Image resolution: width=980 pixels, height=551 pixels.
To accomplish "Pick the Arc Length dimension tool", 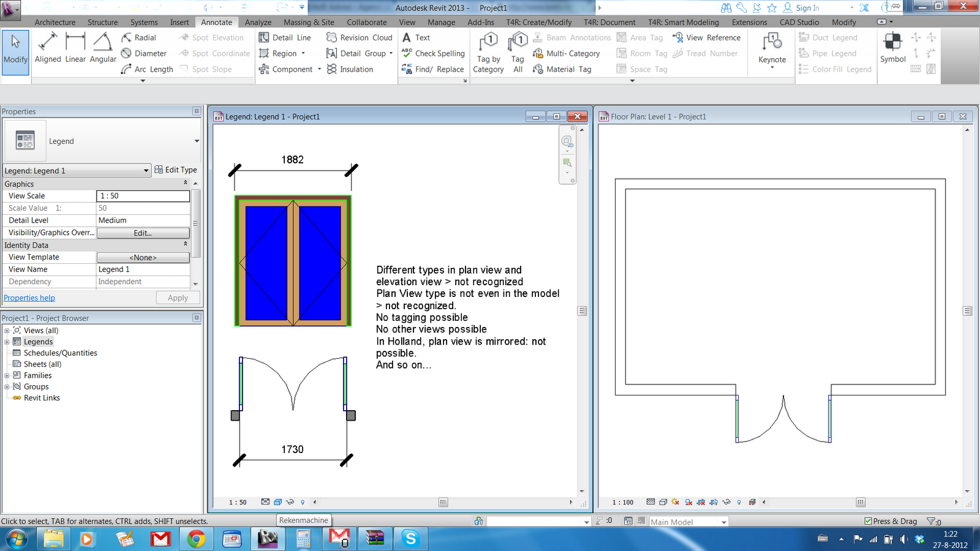I will [x=147, y=69].
